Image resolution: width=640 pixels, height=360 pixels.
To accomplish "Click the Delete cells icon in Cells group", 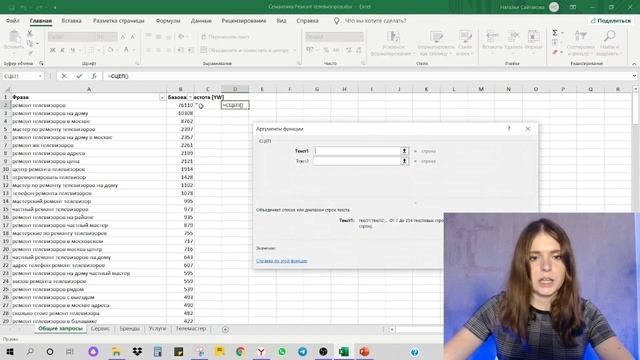I will pos(513,36).
